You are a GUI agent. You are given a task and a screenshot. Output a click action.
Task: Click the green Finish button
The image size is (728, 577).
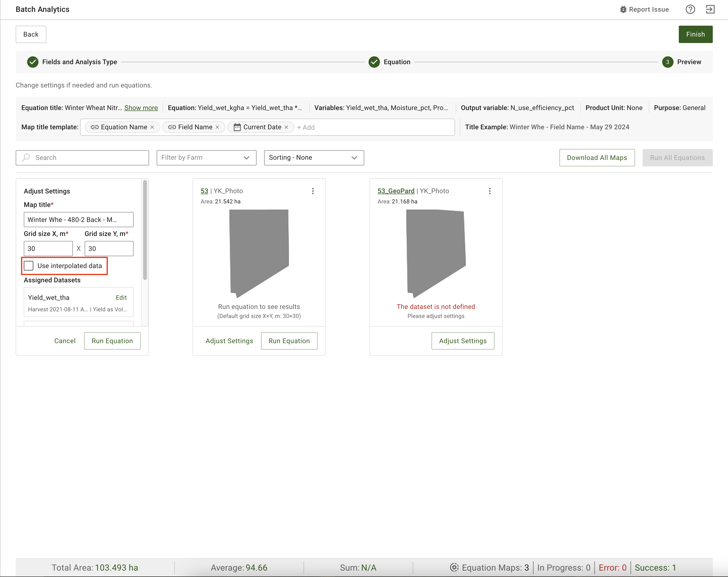[x=695, y=34]
